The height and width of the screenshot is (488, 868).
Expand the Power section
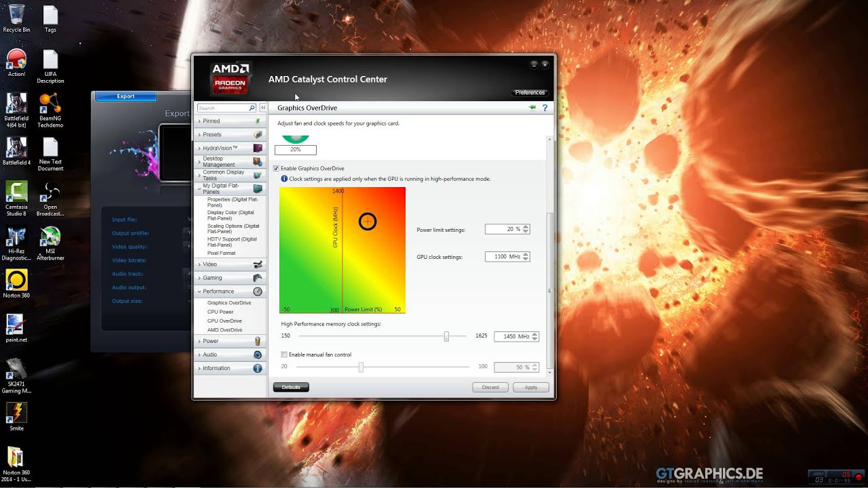point(230,341)
